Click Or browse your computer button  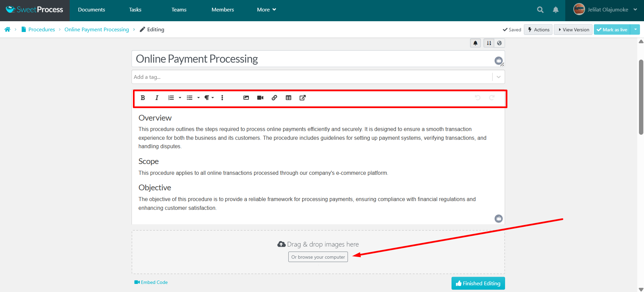(x=318, y=257)
